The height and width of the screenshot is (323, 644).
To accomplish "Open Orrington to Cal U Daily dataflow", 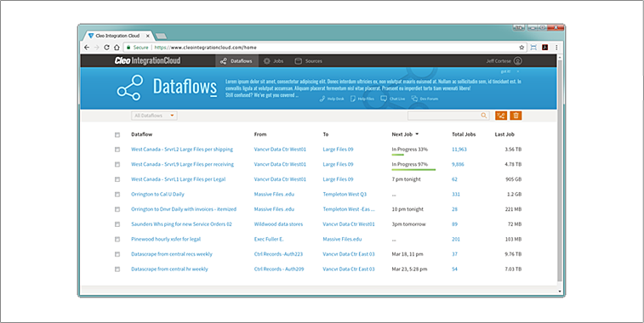I will coord(157,194).
